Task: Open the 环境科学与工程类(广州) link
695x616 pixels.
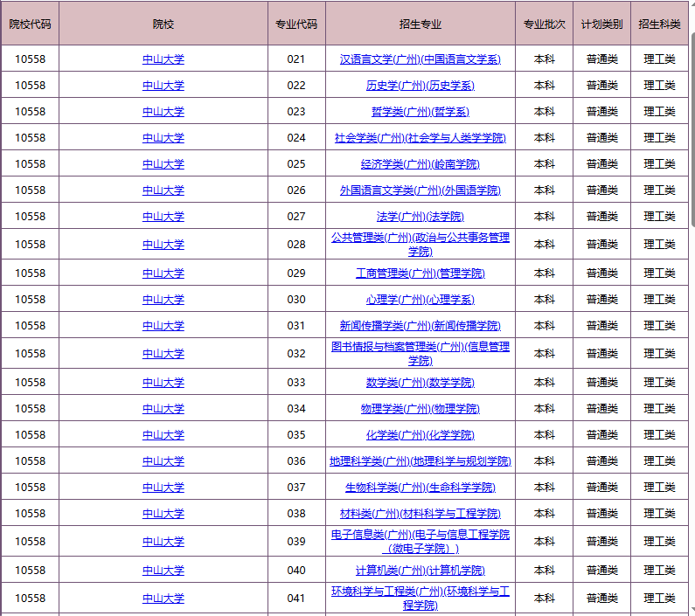Action: point(420,599)
